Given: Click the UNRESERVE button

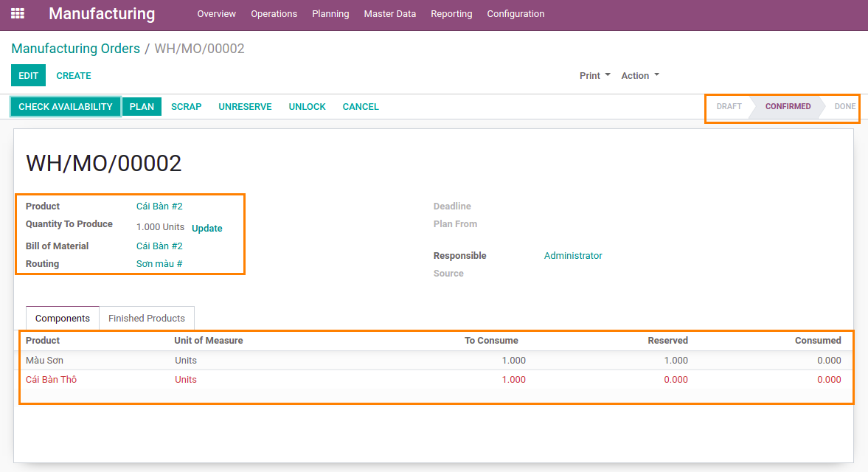Looking at the screenshot, I should (245, 107).
